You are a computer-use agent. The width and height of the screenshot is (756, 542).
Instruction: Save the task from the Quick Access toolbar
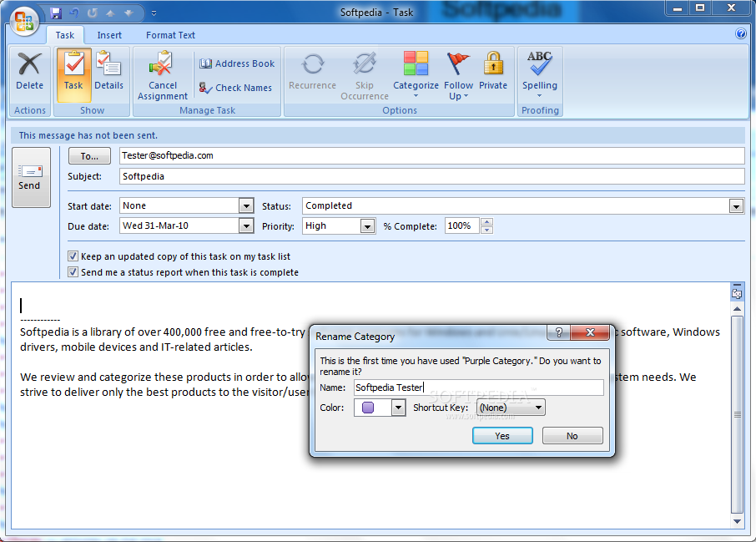57,13
